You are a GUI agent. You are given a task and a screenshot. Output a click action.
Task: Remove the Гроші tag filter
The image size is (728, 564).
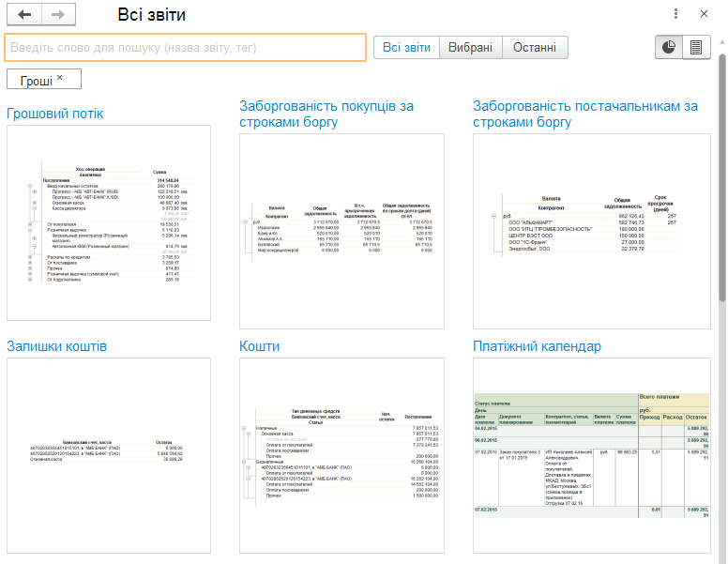(59, 77)
